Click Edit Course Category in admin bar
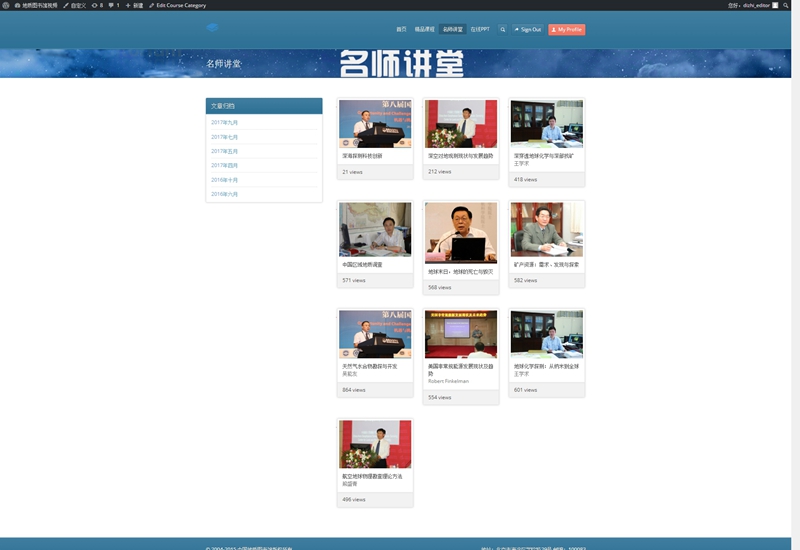The height and width of the screenshot is (550, 800). pos(177,5)
